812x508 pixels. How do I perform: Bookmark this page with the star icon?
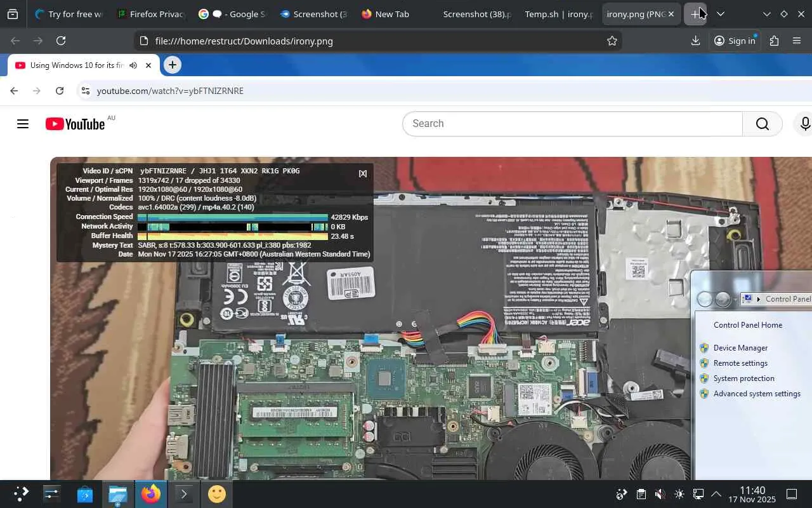(612, 41)
